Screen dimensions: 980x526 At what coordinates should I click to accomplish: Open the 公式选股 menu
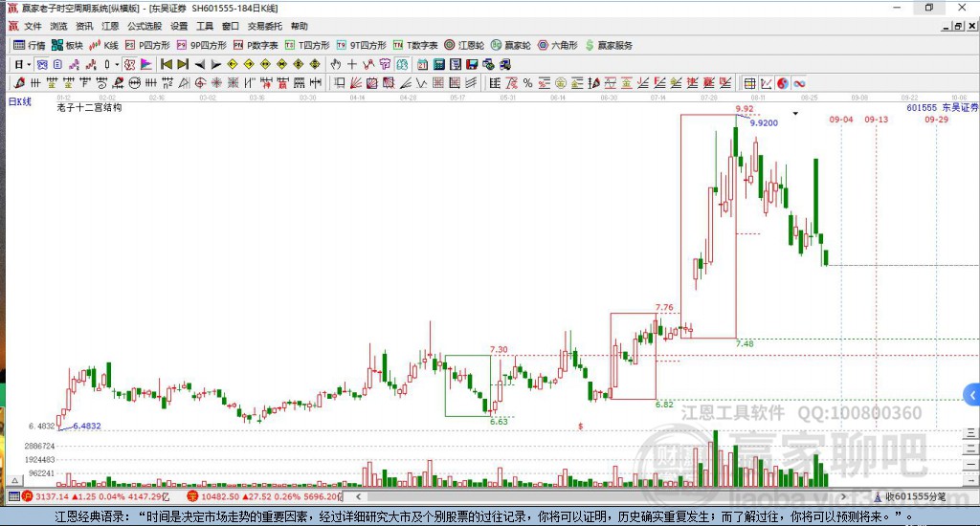tap(145, 26)
